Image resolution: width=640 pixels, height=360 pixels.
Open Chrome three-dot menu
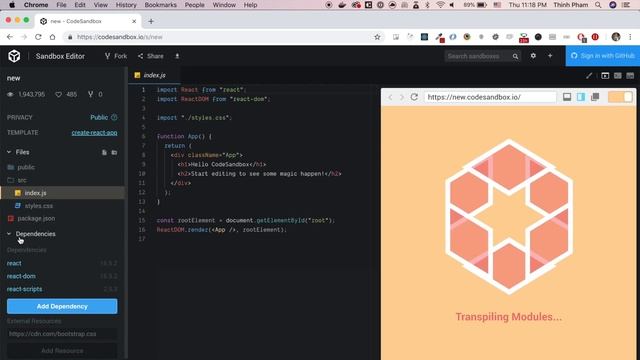click(x=630, y=37)
